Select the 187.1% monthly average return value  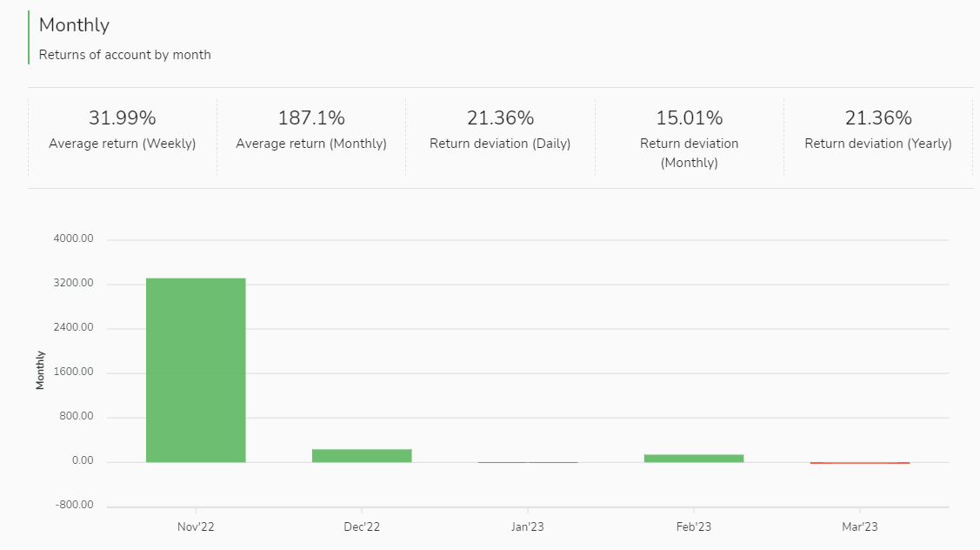tap(311, 118)
